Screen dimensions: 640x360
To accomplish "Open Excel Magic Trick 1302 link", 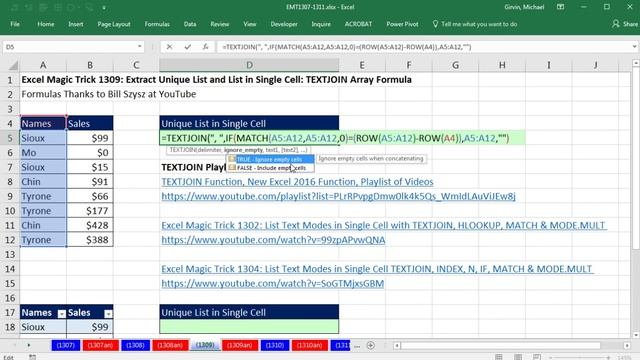I will point(384,225).
